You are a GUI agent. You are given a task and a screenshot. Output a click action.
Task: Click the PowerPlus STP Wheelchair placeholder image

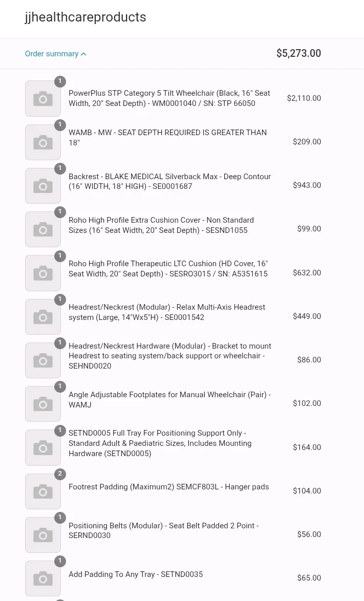point(43,98)
